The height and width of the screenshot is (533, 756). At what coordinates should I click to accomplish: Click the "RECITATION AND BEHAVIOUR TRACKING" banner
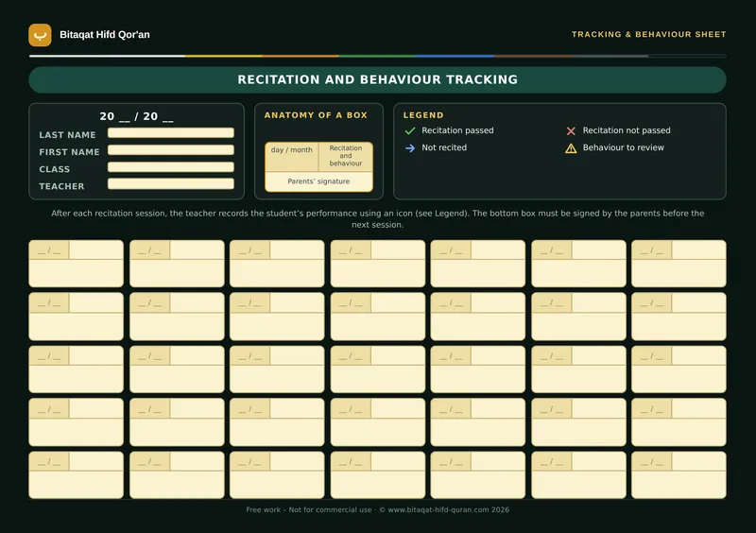tap(377, 79)
